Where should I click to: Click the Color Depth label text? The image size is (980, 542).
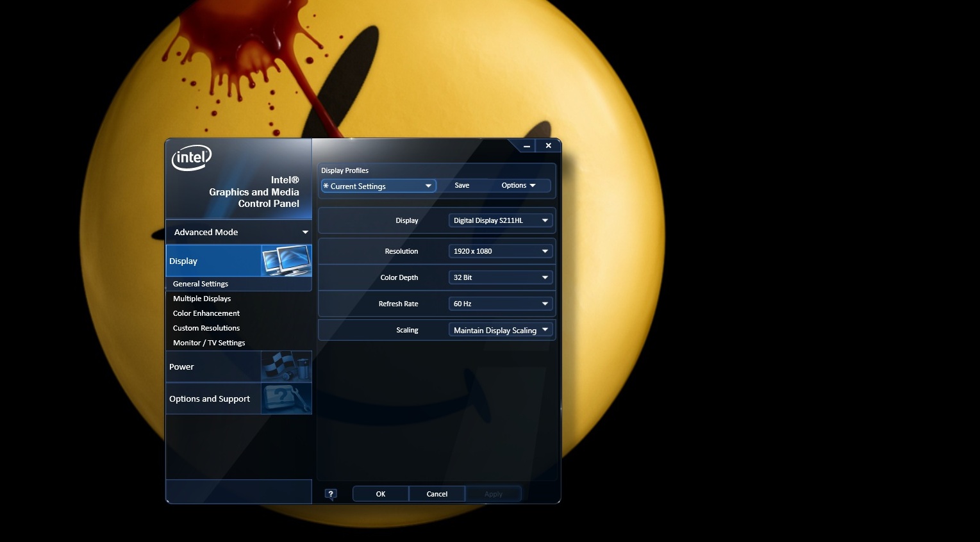coord(399,277)
